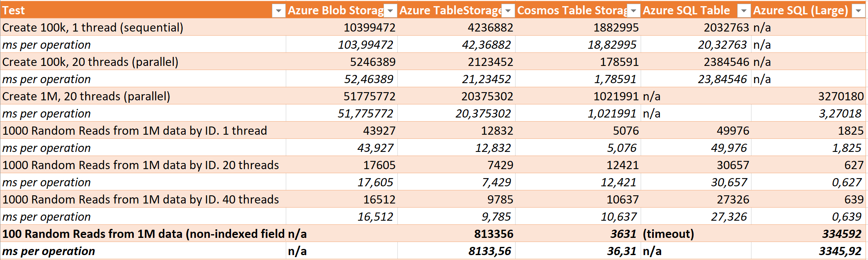
Task: Open the Azure Blob Storage filter dropdown
Action: click(x=390, y=11)
